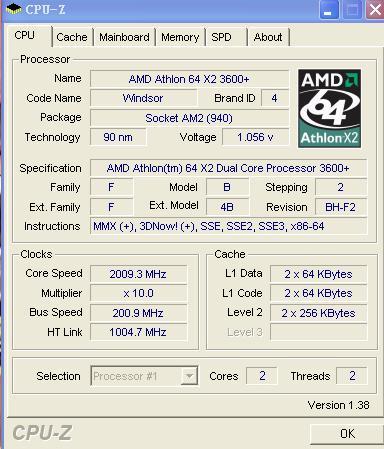Click the Instructions field
This screenshot has width=384, height=449.
(228, 226)
